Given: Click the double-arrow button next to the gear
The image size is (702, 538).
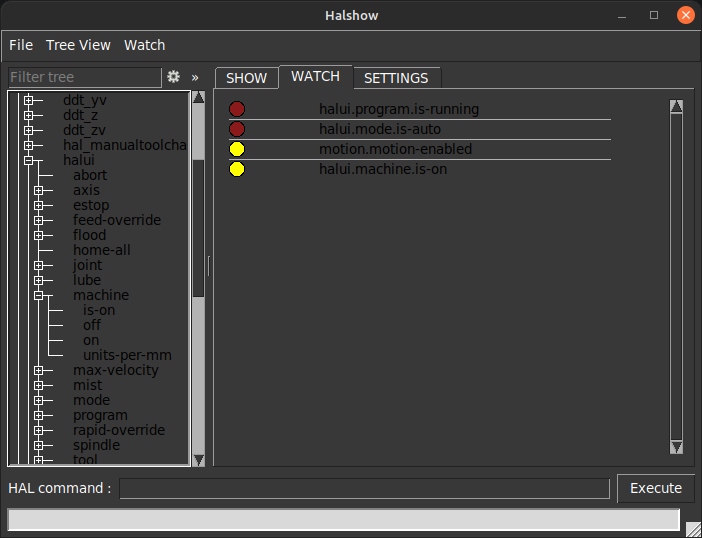Looking at the screenshot, I should pyautogui.click(x=195, y=77).
